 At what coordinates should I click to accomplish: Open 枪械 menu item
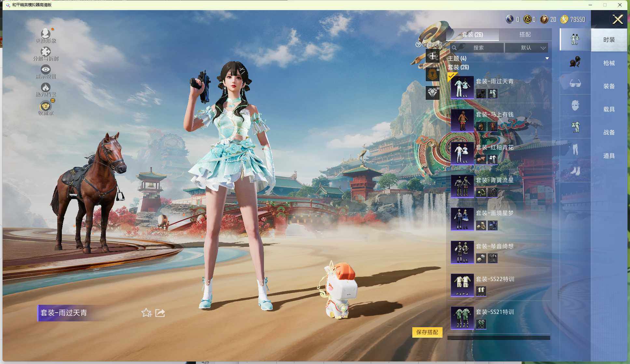[609, 63]
